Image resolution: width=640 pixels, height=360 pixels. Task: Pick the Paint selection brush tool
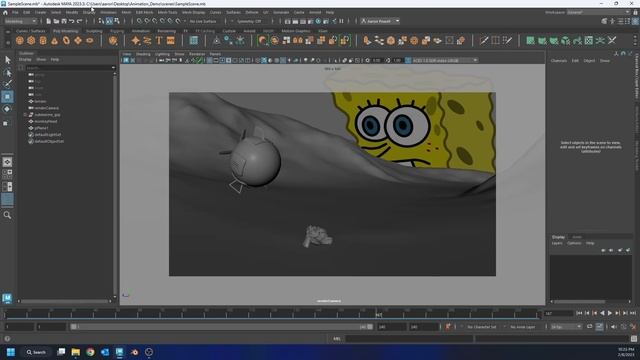pyautogui.click(x=7, y=84)
